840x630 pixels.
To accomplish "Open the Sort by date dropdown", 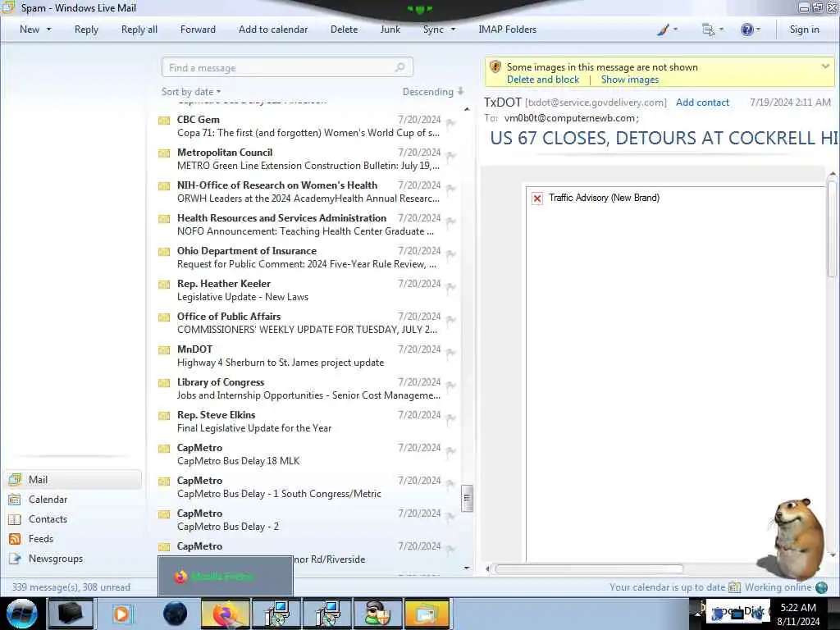I will (x=191, y=92).
